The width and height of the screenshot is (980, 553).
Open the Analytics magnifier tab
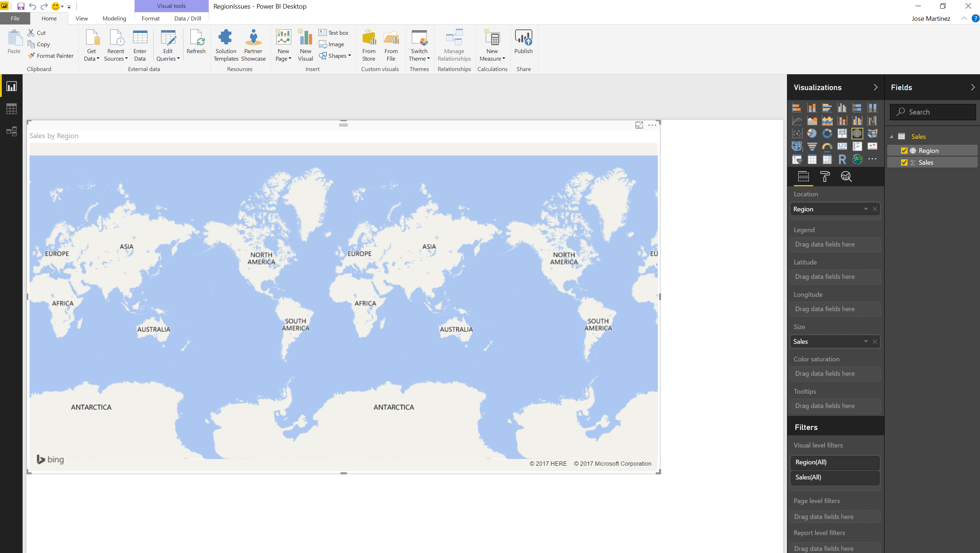[846, 177]
